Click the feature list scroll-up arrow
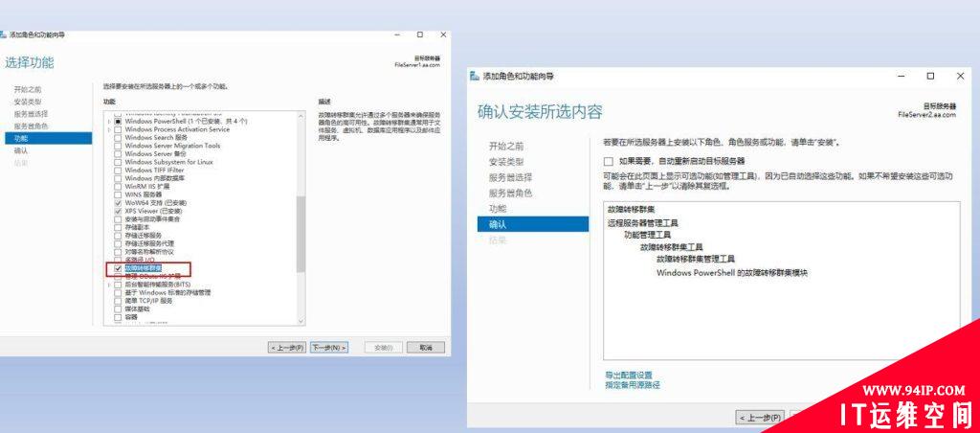 [301, 115]
